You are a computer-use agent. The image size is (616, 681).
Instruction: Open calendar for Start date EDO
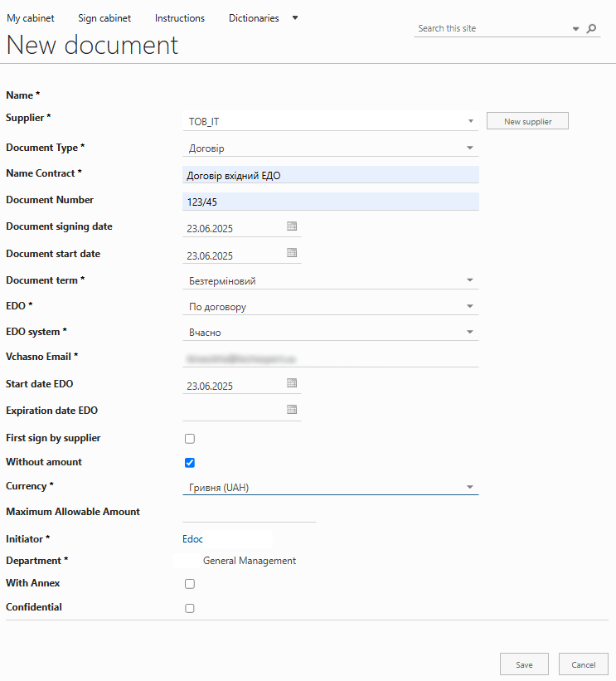pyautogui.click(x=292, y=383)
